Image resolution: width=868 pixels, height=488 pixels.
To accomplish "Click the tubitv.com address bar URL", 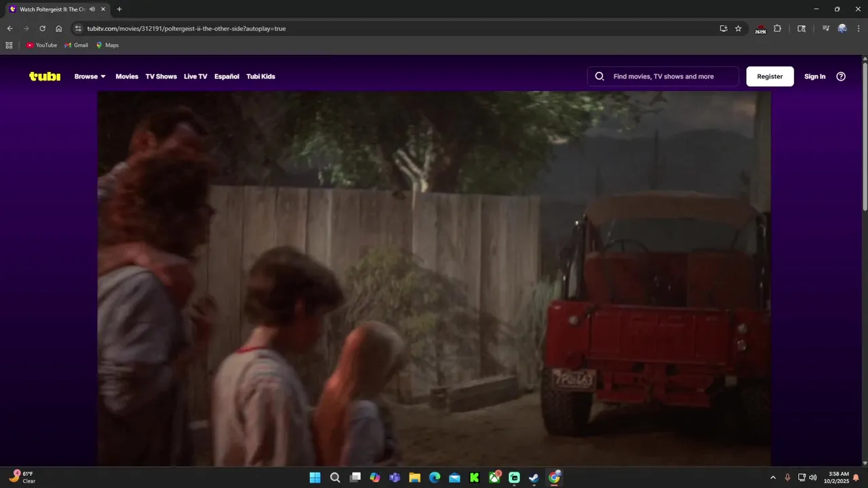I will pyautogui.click(x=186, y=28).
